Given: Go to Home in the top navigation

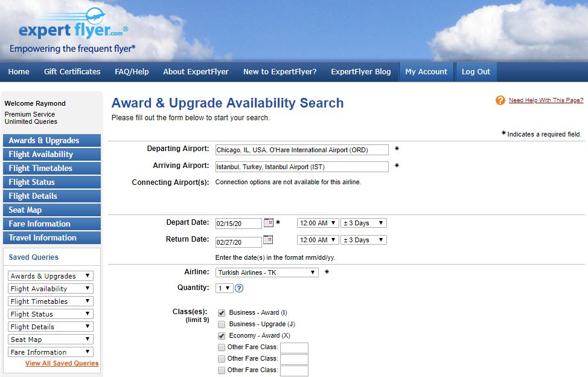Looking at the screenshot, I should (19, 72).
